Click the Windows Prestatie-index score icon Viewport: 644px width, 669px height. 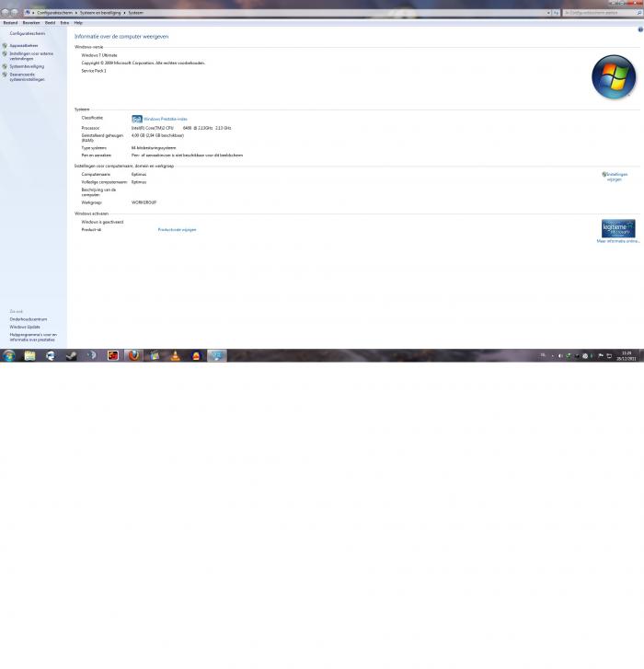click(136, 119)
